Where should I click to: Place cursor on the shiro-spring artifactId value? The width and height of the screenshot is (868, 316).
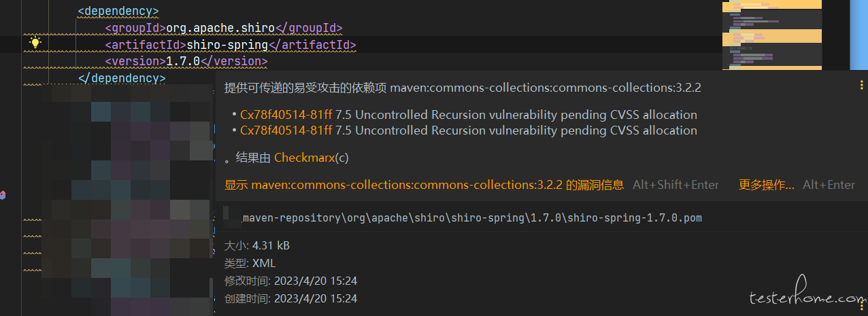tap(228, 45)
